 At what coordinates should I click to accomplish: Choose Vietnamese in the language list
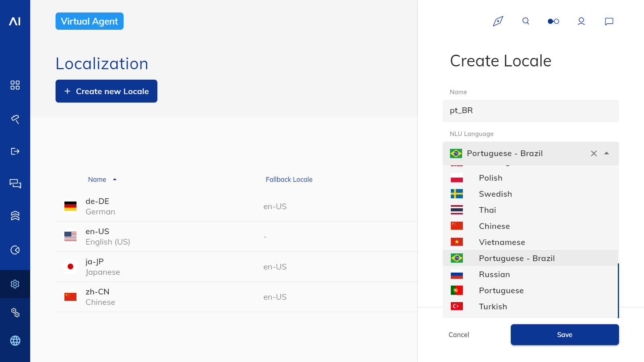(502, 242)
